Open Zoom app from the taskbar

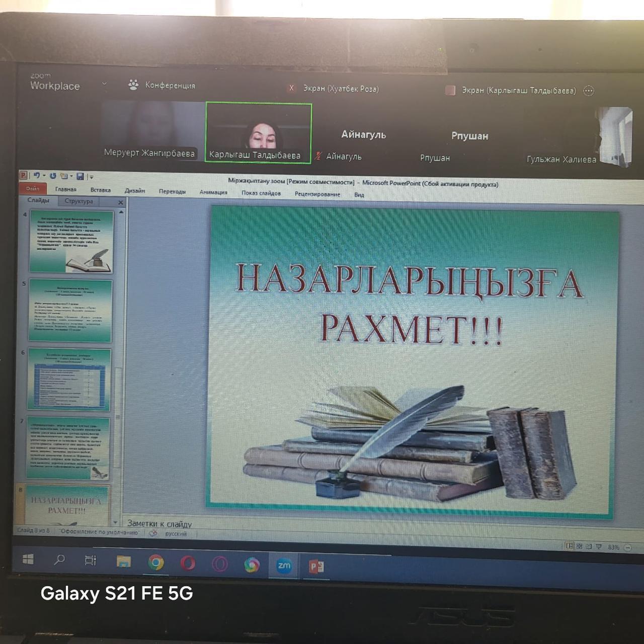pos(284,565)
